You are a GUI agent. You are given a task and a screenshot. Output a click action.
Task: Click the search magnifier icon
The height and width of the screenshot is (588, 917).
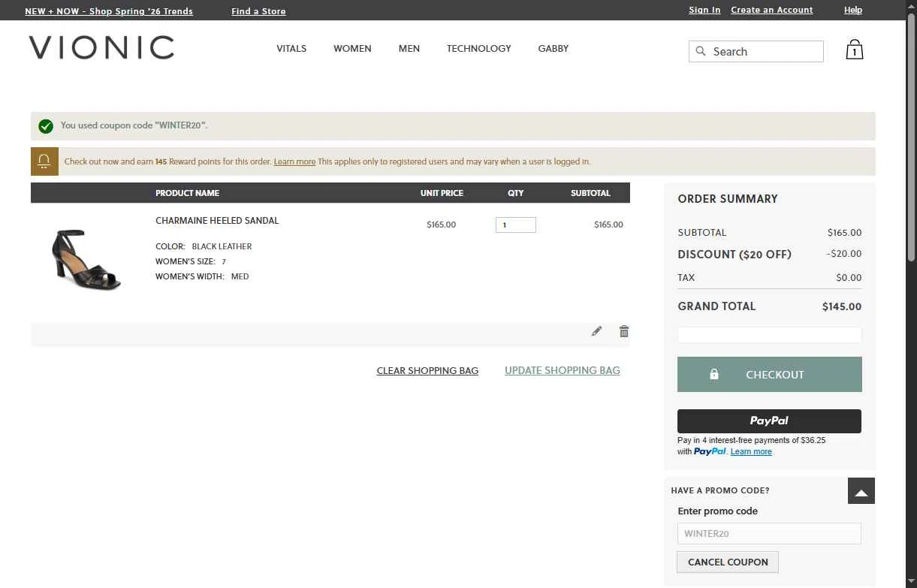click(701, 51)
